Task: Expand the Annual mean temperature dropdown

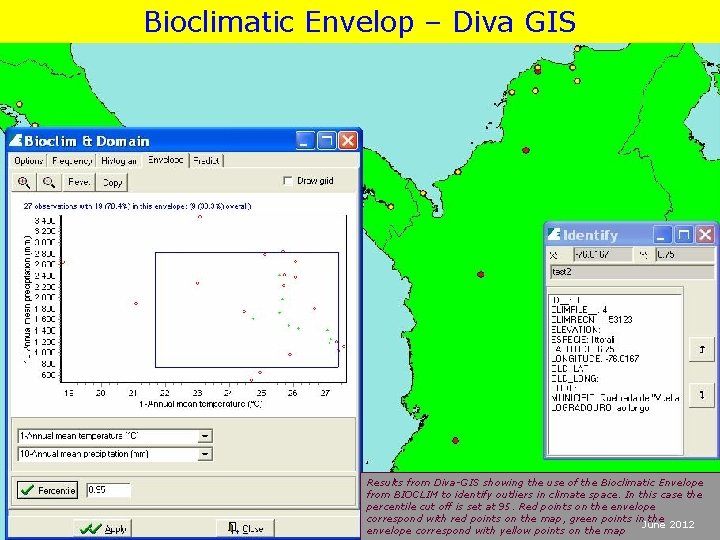Action: pyautogui.click(x=205, y=436)
